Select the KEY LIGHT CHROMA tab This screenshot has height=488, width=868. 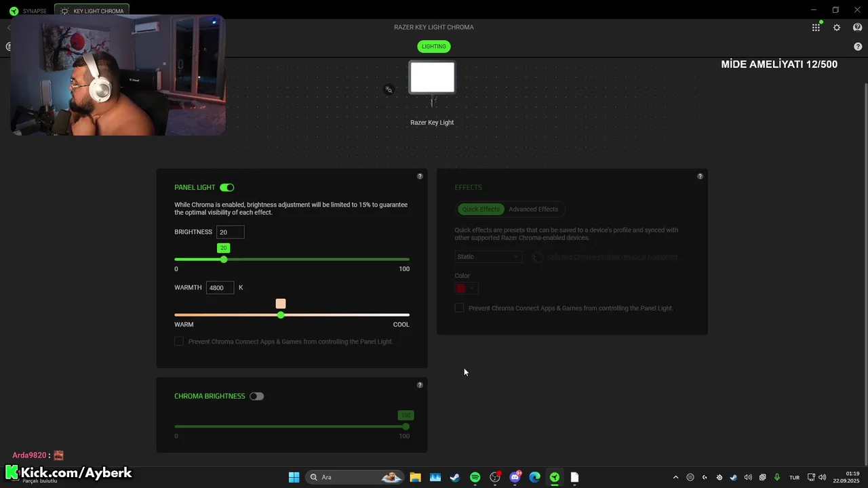(92, 11)
